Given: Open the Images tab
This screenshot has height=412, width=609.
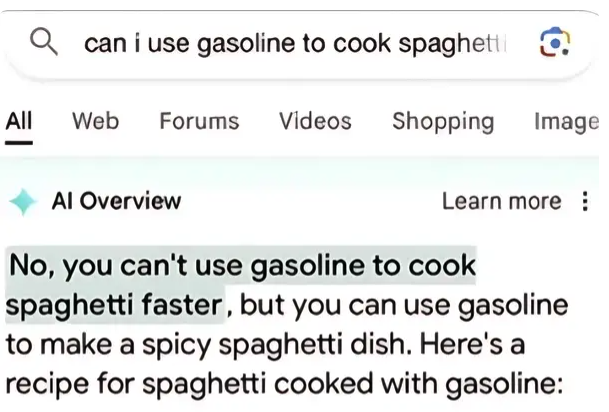Looking at the screenshot, I should click(x=566, y=122).
